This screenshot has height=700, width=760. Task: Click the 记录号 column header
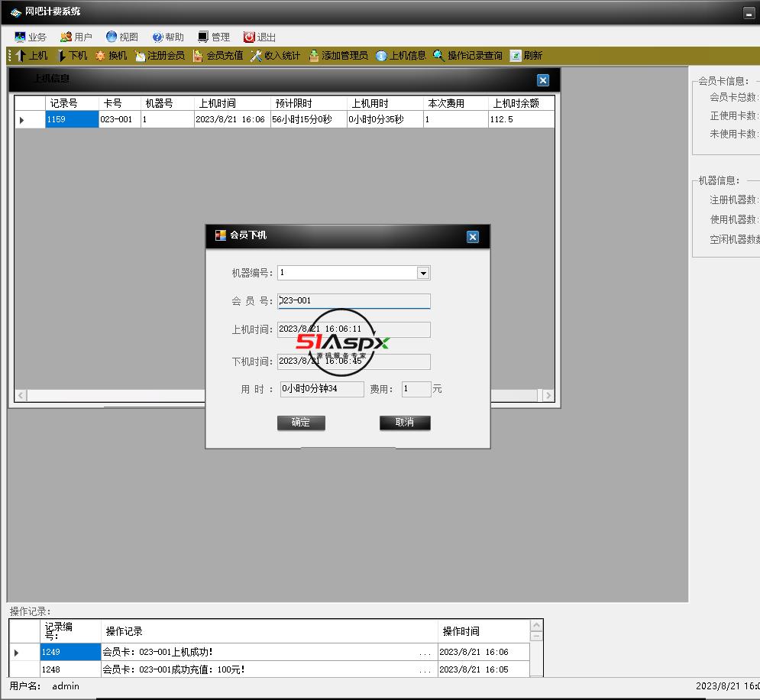tap(72, 103)
